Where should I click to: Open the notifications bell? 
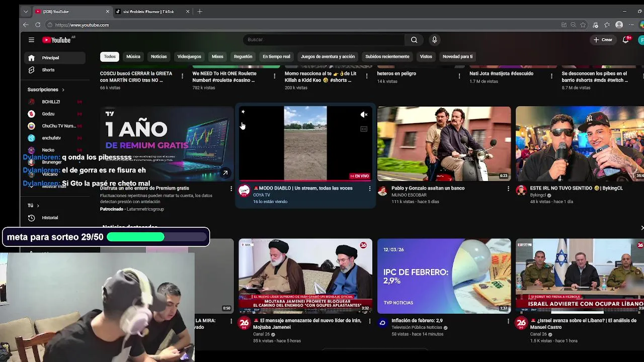coord(625,40)
